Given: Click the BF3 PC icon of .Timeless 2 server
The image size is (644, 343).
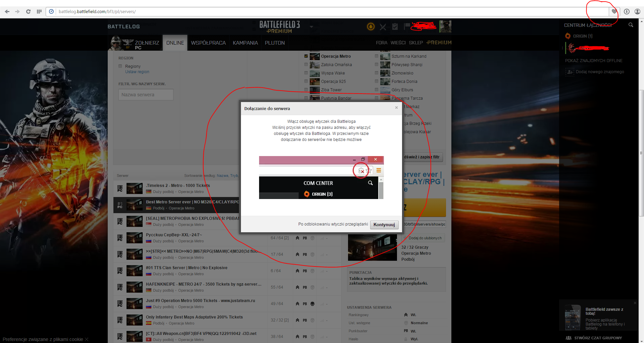Looking at the screenshot, I should (120, 189).
